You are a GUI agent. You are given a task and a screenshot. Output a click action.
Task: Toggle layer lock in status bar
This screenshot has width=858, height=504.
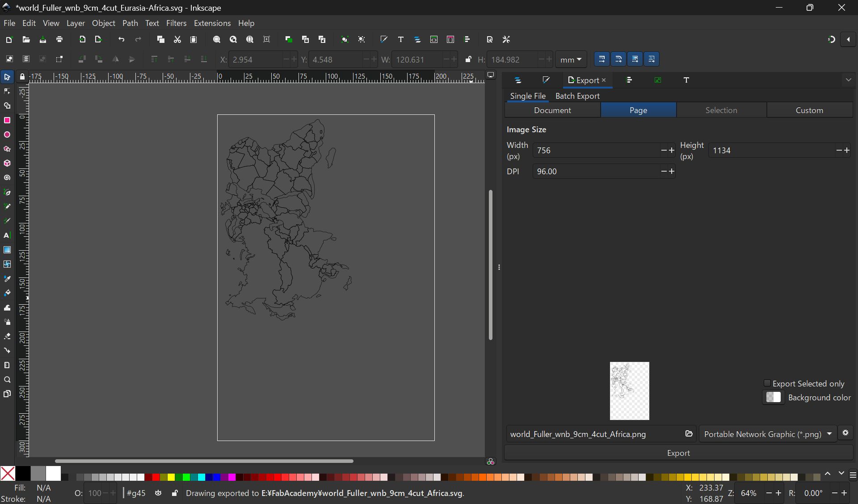click(175, 493)
